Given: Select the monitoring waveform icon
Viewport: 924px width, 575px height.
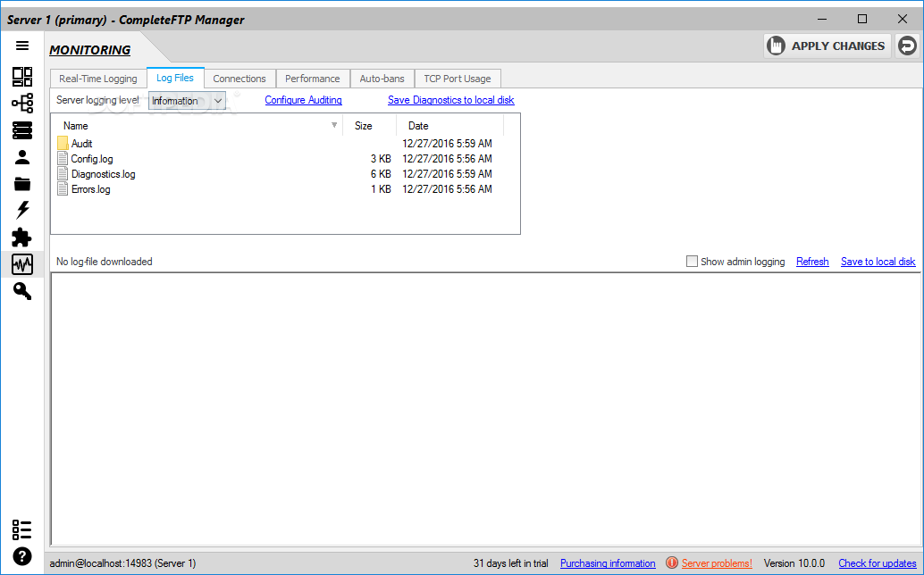Looking at the screenshot, I should [x=22, y=264].
